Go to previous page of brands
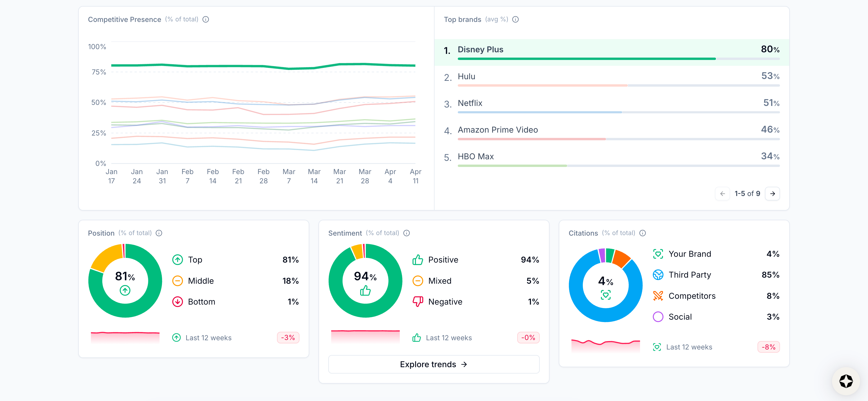868x401 pixels. [722, 194]
